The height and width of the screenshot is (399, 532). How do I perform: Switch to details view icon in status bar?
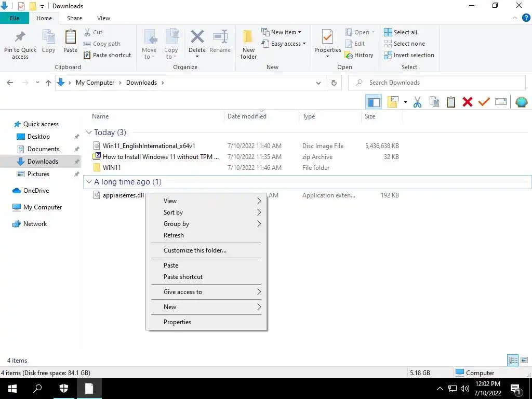[x=513, y=360]
